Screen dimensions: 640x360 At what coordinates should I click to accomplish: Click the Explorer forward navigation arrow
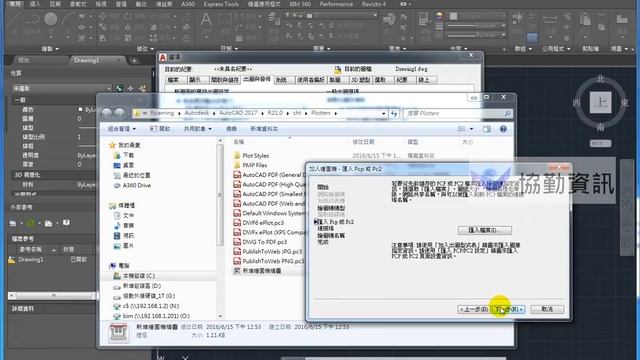click(120, 113)
